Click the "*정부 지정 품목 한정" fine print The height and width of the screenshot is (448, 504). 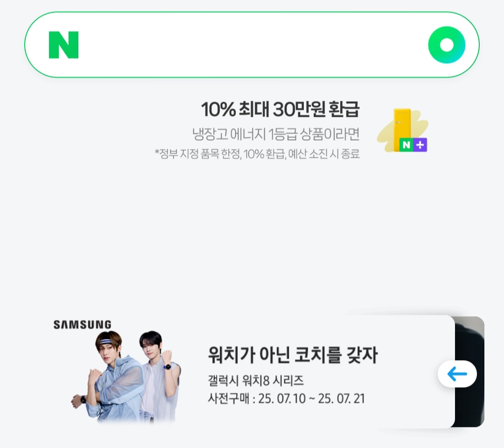tap(198, 154)
